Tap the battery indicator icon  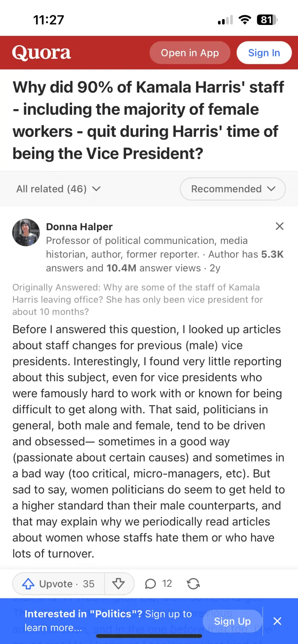pyautogui.click(x=267, y=20)
